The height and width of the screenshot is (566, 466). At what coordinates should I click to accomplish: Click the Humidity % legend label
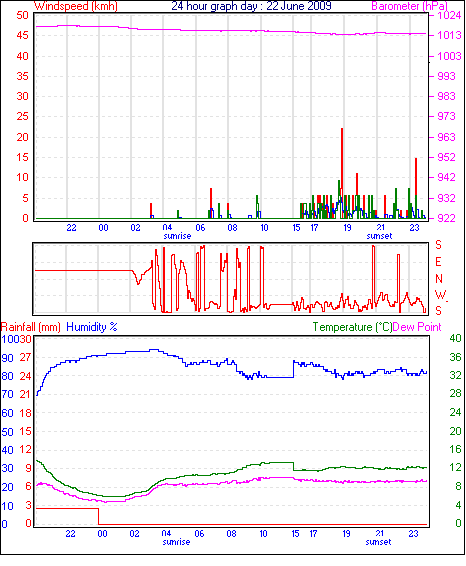pos(92,327)
